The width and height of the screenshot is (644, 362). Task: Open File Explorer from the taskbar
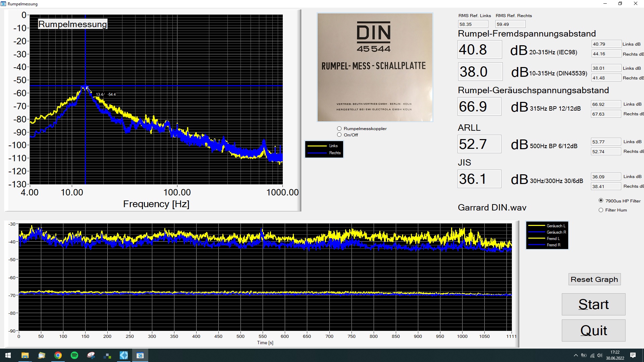tap(25, 355)
